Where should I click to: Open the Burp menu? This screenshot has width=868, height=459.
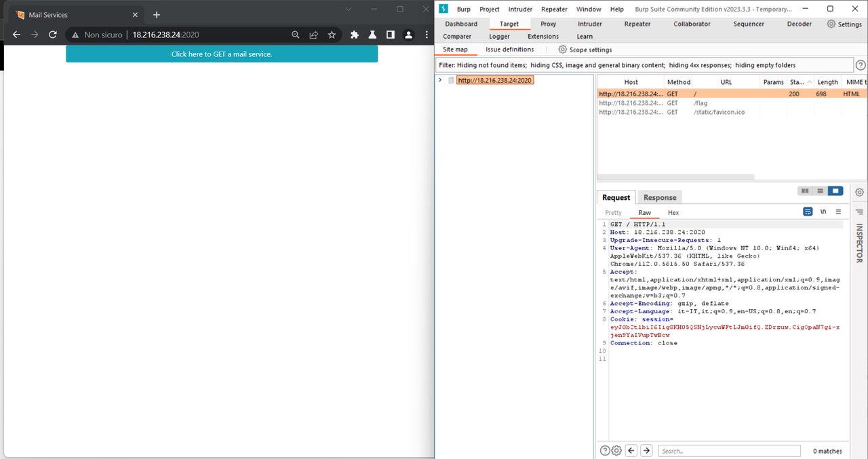pos(463,9)
